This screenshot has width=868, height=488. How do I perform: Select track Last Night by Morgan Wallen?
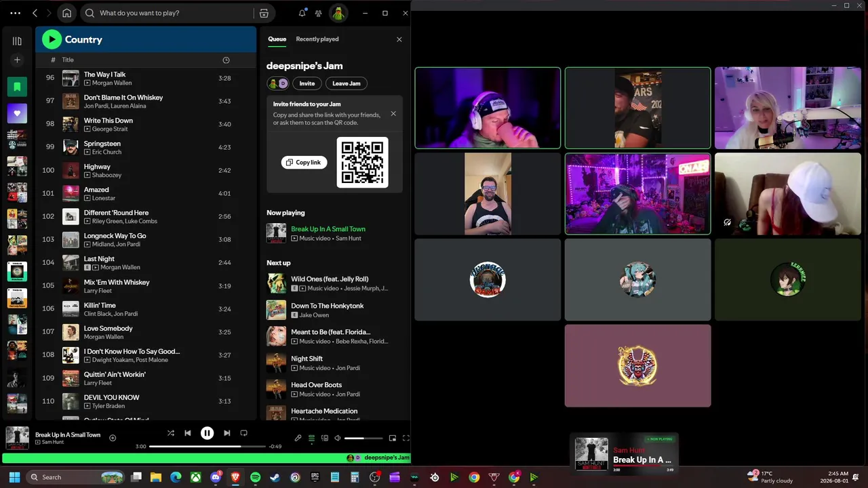[146, 262]
